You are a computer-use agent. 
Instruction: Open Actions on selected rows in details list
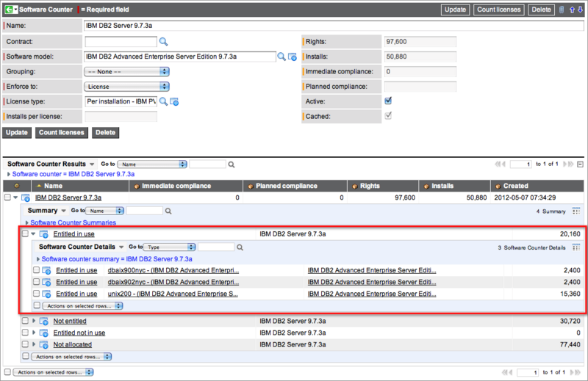pyautogui.click(x=82, y=306)
